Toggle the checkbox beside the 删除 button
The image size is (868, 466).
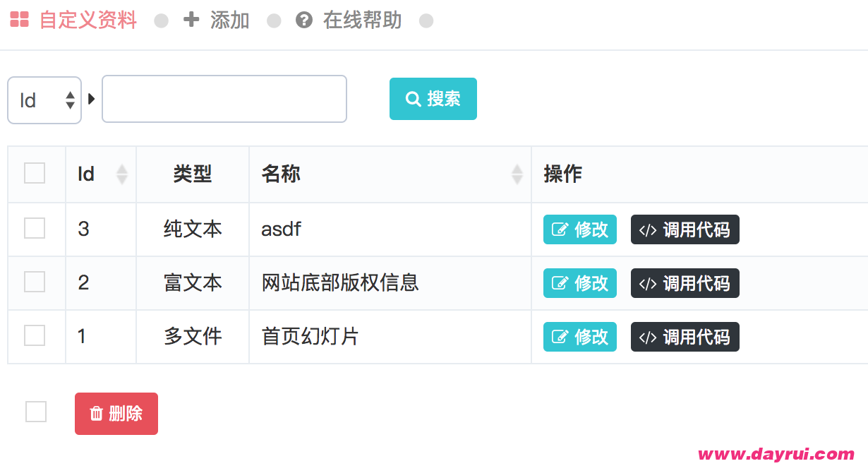pyautogui.click(x=36, y=412)
